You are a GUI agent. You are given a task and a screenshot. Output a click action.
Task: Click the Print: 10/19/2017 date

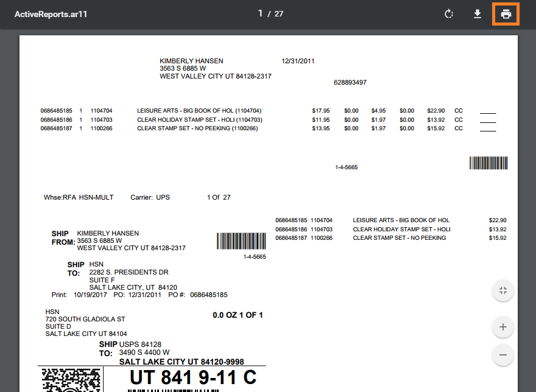79,295
